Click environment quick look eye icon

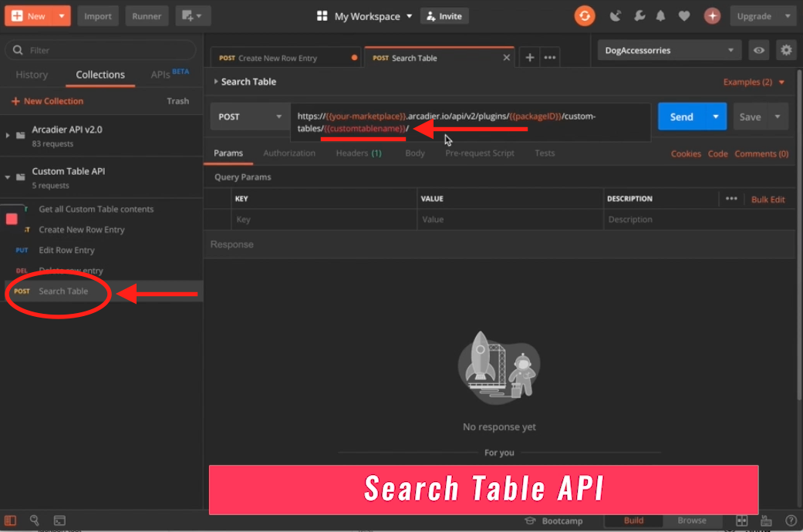click(x=759, y=50)
